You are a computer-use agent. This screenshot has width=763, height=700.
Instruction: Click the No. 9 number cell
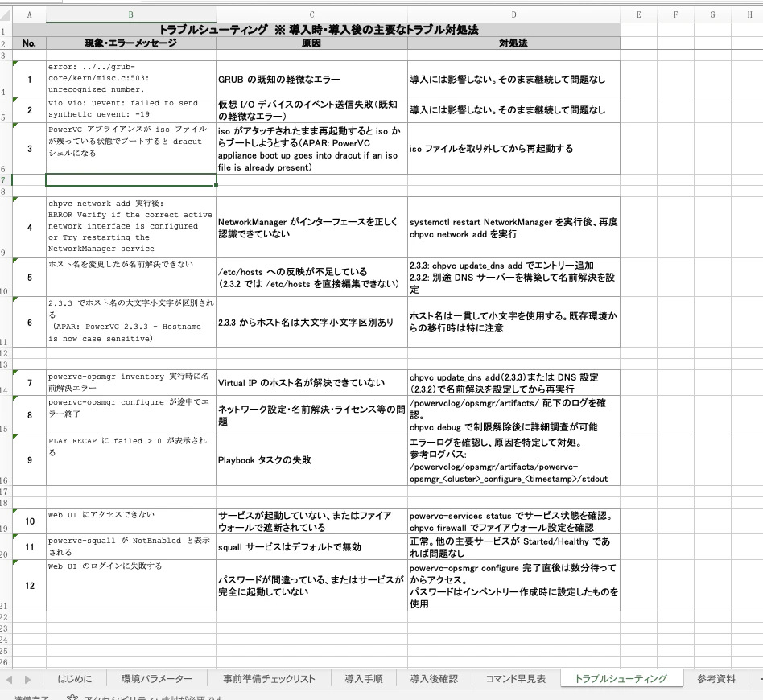pyautogui.click(x=29, y=459)
